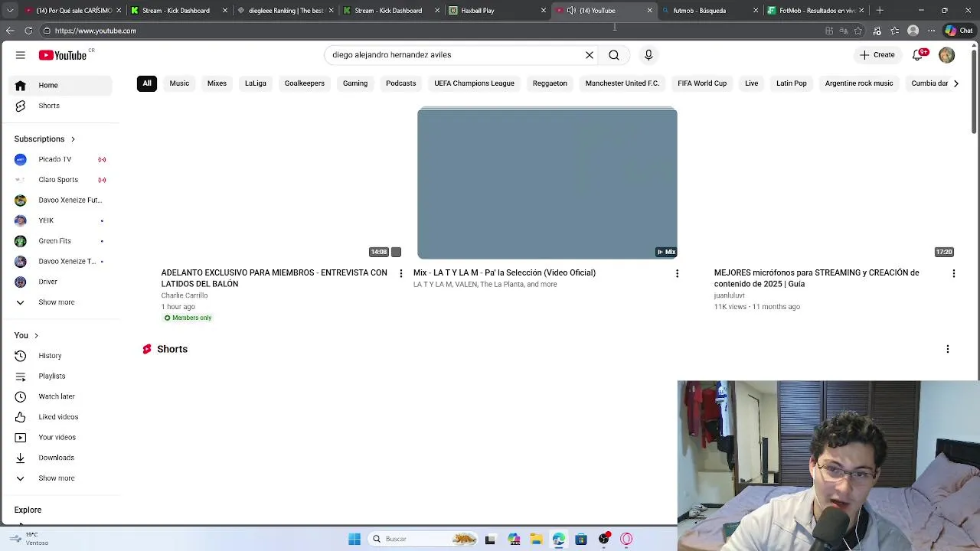
Task: Close the (14) YouTube browser tab
Action: (650, 11)
